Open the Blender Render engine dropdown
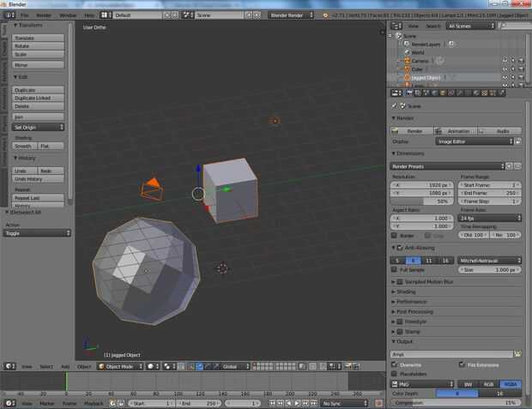 pos(290,15)
